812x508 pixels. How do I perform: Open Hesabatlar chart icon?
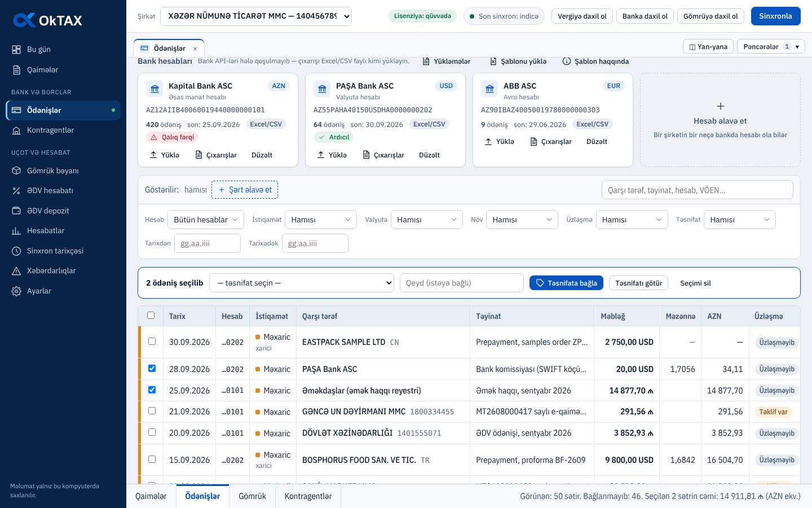[x=16, y=231]
